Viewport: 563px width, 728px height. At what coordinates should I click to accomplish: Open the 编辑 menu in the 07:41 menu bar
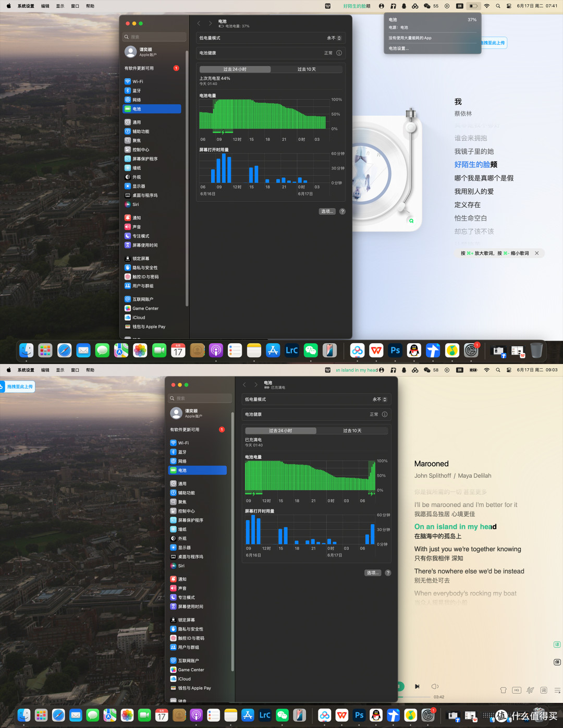(x=45, y=6)
